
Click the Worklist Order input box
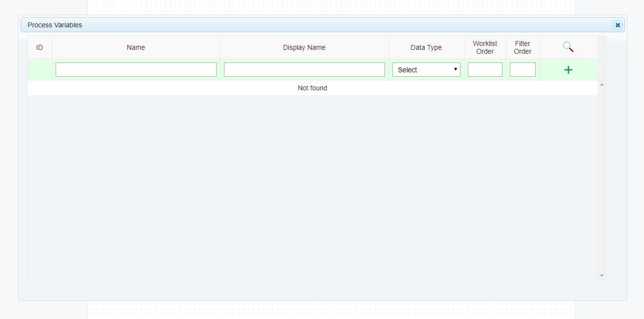tap(485, 69)
